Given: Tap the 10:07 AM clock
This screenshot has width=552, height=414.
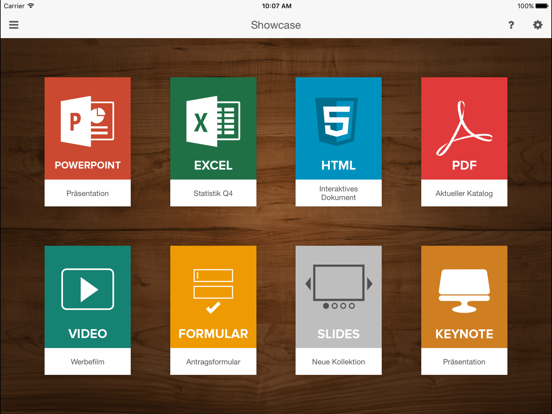Looking at the screenshot, I should (277, 6).
